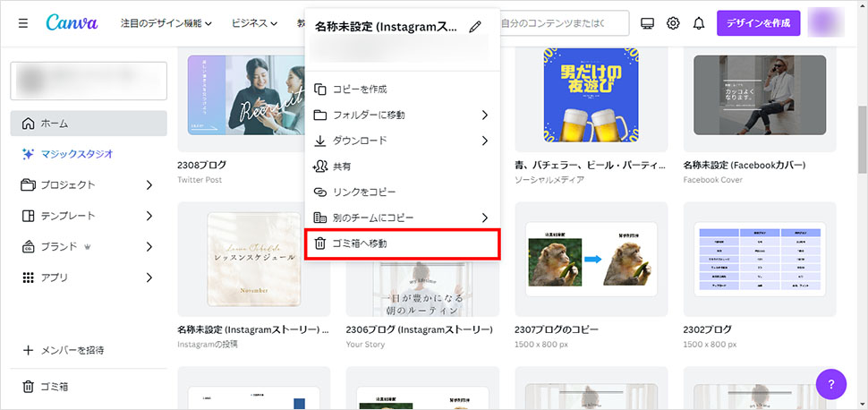868x410 pixels.
Task: Open フォルダーに移動 submenu arrow
Action: point(485,115)
